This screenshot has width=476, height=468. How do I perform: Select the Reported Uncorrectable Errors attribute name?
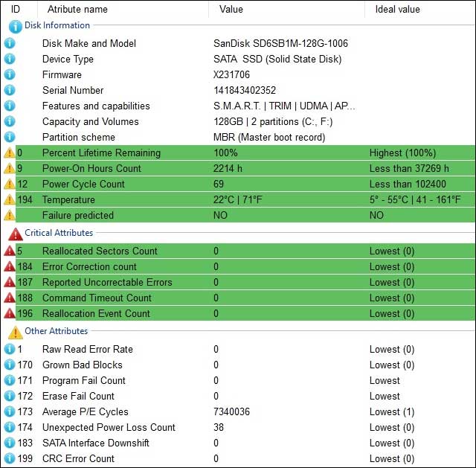point(107,282)
